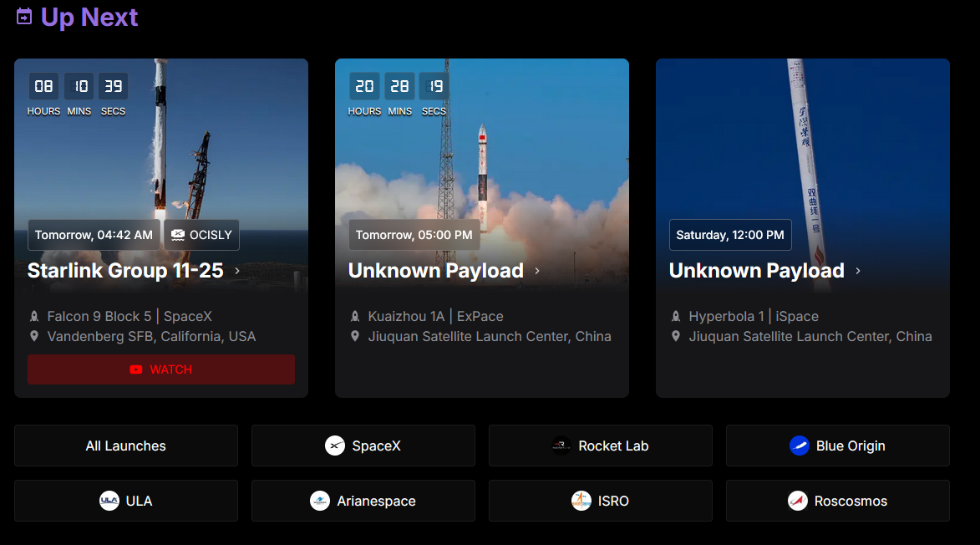Viewport: 980px width, 545px height.
Task: Click the droneship icon in the OCISLY badge
Action: click(178, 235)
